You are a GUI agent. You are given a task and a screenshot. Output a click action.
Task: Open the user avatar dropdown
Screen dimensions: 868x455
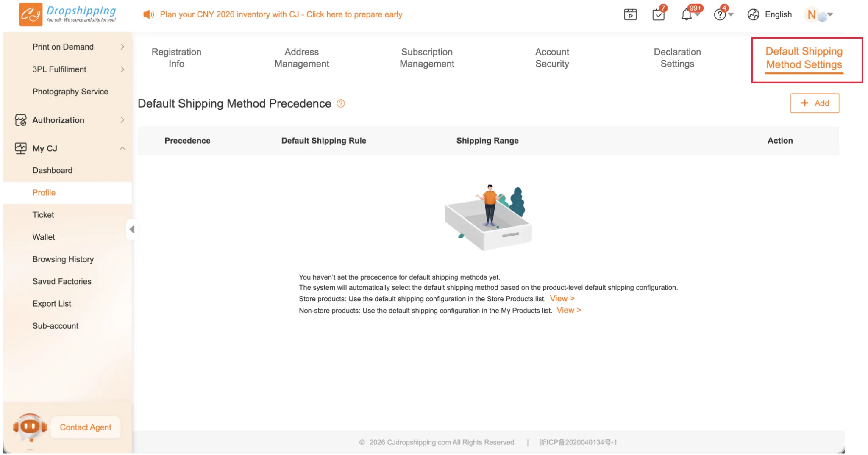818,15
